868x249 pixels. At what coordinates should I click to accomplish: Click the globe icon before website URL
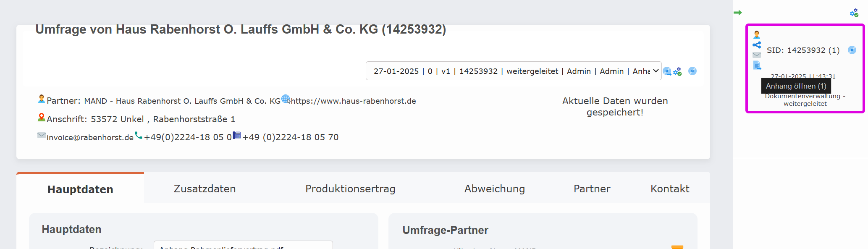coord(286,99)
